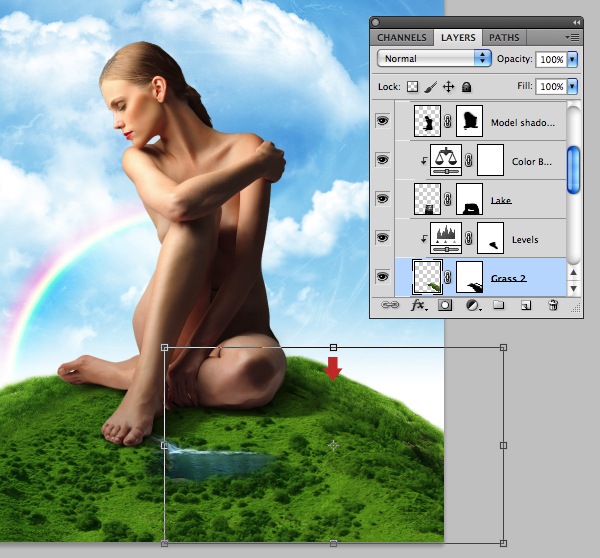Select the Color Balance layer mask thumbnail
Viewport: 600px width, 558px height.
pyautogui.click(x=490, y=160)
